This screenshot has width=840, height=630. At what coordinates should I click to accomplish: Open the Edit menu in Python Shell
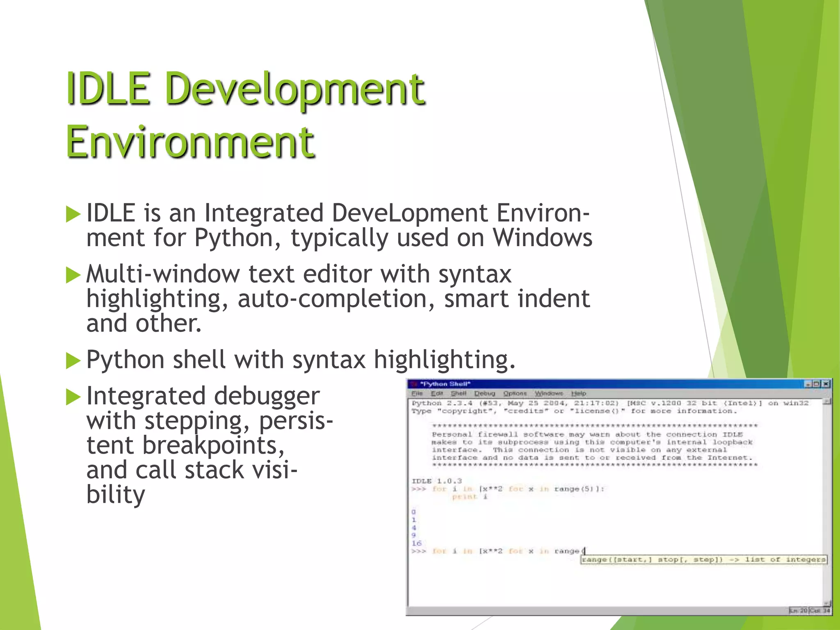click(x=437, y=393)
